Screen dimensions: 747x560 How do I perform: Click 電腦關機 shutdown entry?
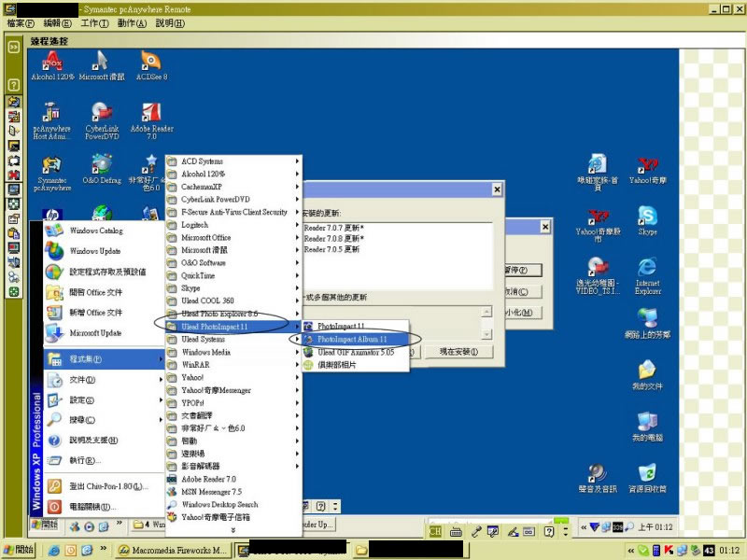click(104, 507)
